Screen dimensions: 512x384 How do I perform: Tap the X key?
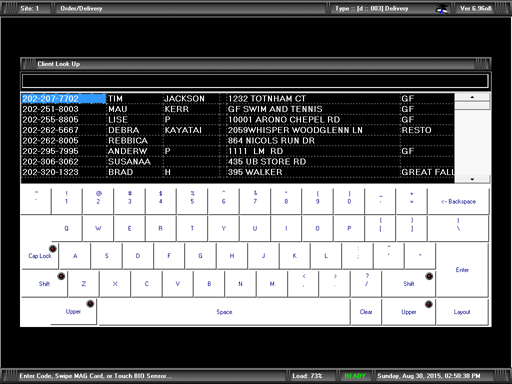pyautogui.click(x=115, y=284)
